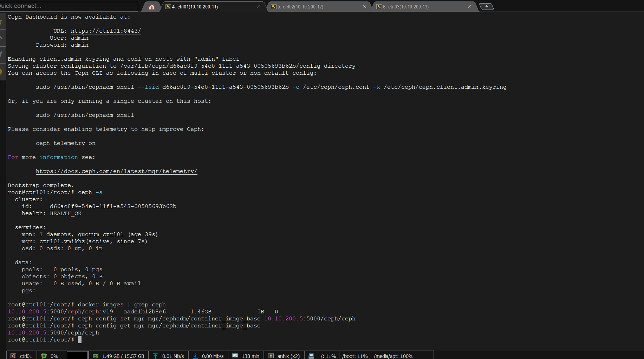Click the 'docker images | grep ceph' command
The height and width of the screenshot is (359, 644).
[x=122, y=305]
